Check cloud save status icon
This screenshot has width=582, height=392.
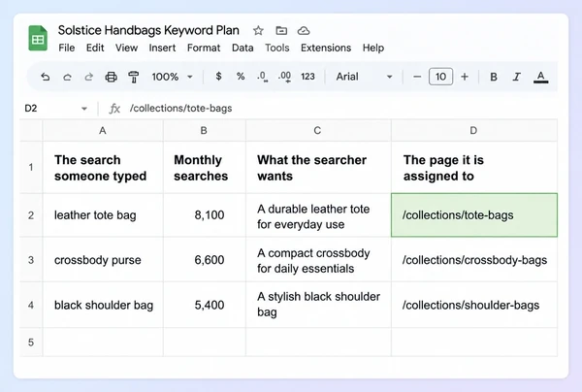[x=304, y=30]
